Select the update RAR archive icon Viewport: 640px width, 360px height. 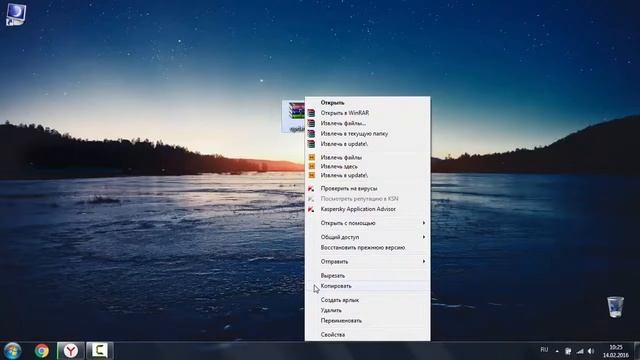coord(294,116)
